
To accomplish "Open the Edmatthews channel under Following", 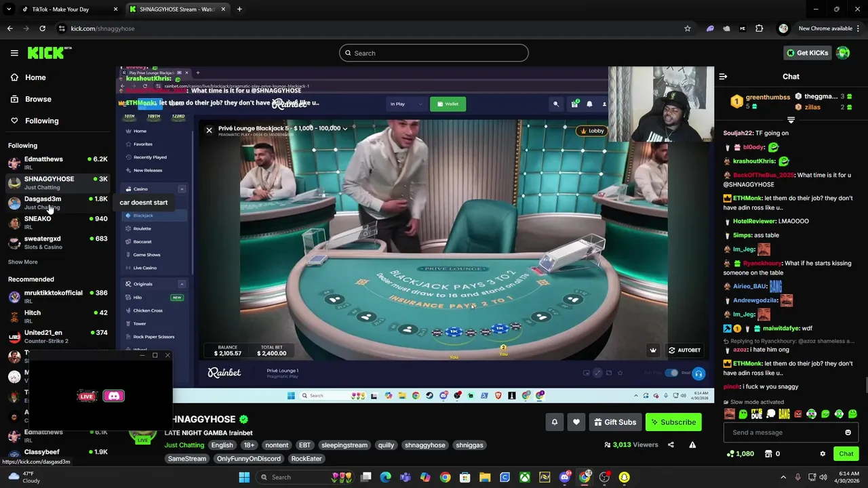I will coord(58,163).
